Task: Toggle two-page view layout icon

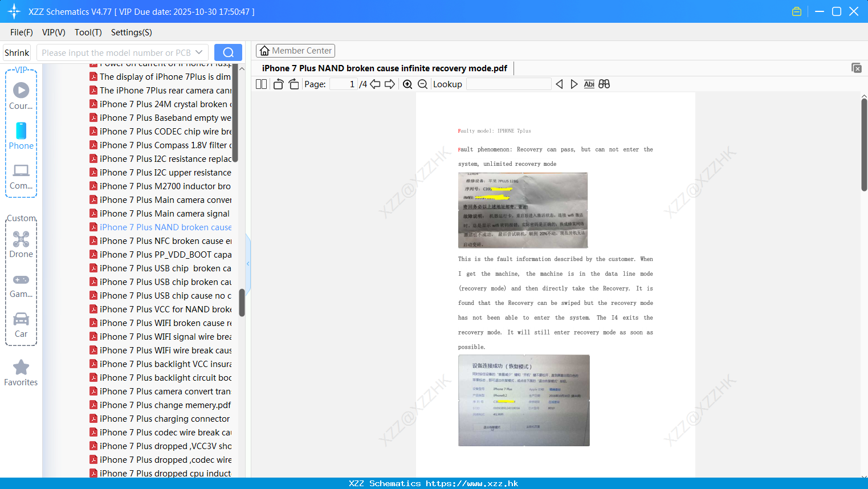Action: (x=261, y=84)
